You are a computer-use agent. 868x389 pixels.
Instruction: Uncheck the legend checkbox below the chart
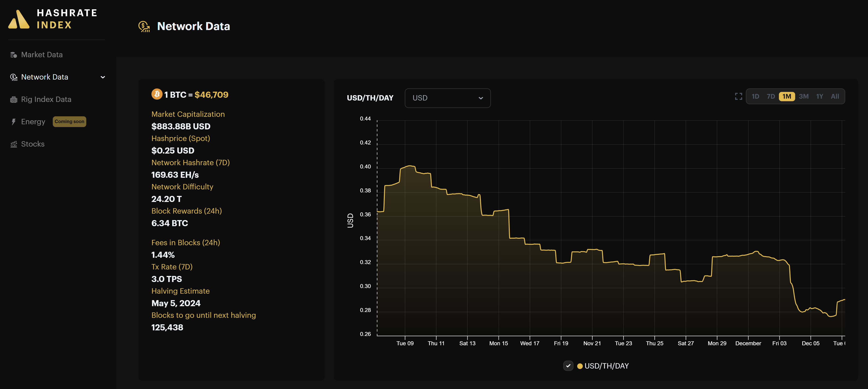pos(568,366)
